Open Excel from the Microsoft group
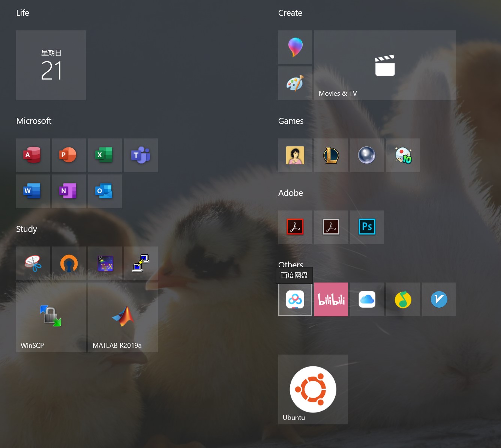501x448 pixels. click(x=105, y=155)
